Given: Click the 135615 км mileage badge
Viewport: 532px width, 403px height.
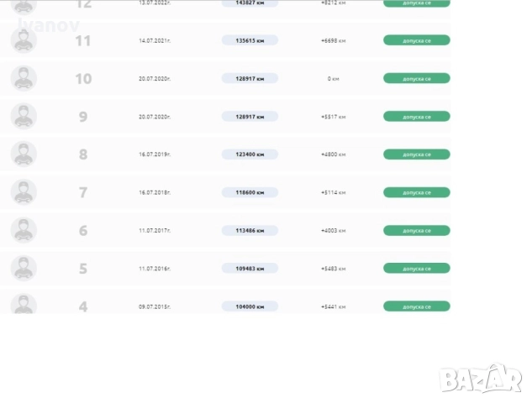Looking at the screenshot, I should [250, 40].
